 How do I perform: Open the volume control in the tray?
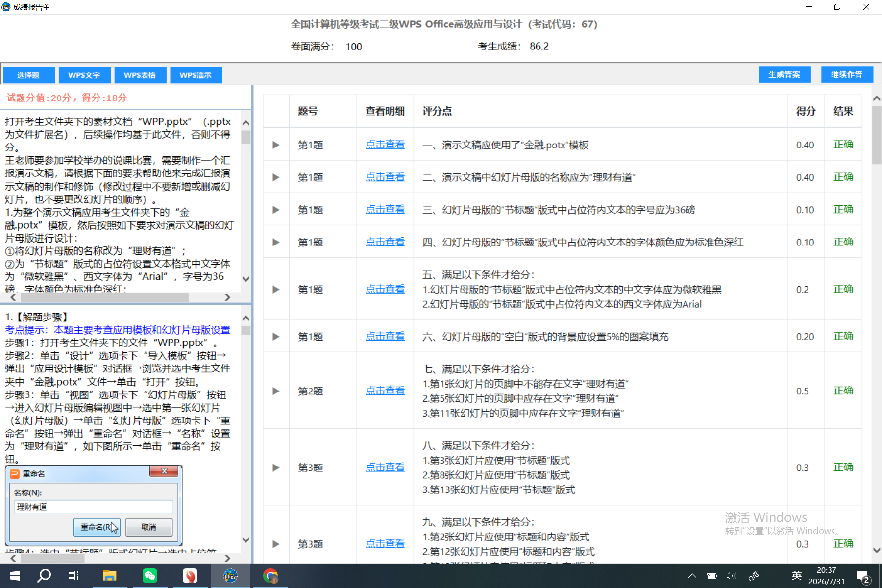(731, 576)
